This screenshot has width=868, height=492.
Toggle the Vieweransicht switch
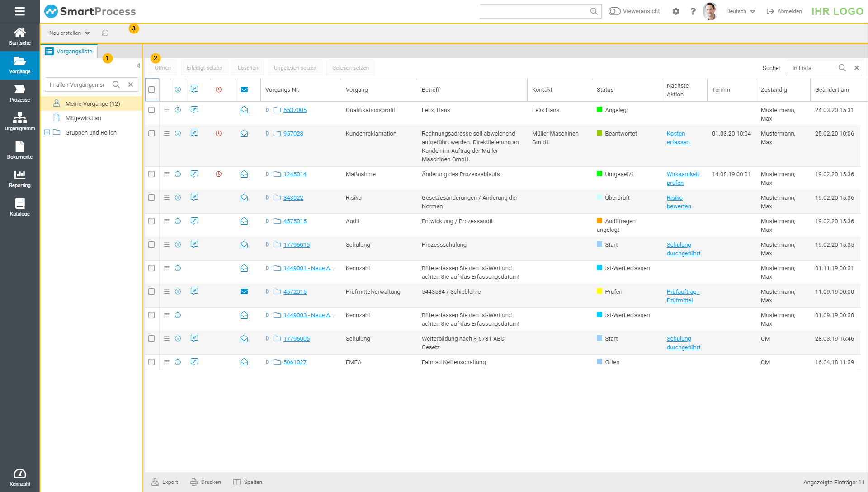[614, 11]
